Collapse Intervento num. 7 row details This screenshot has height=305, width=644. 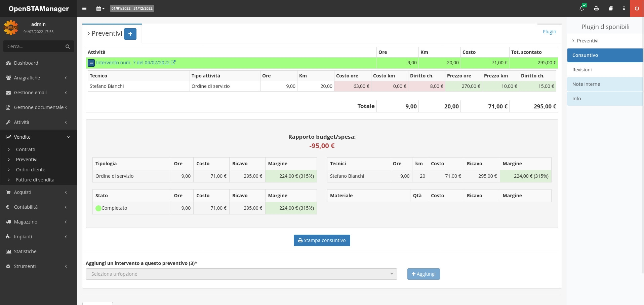tap(91, 63)
